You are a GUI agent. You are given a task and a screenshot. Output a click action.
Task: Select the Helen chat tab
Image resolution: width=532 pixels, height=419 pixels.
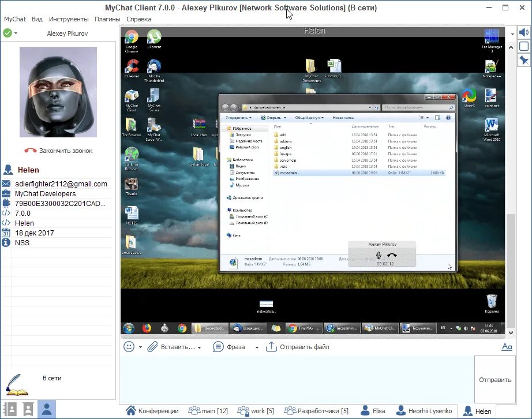click(x=477, y=411)
